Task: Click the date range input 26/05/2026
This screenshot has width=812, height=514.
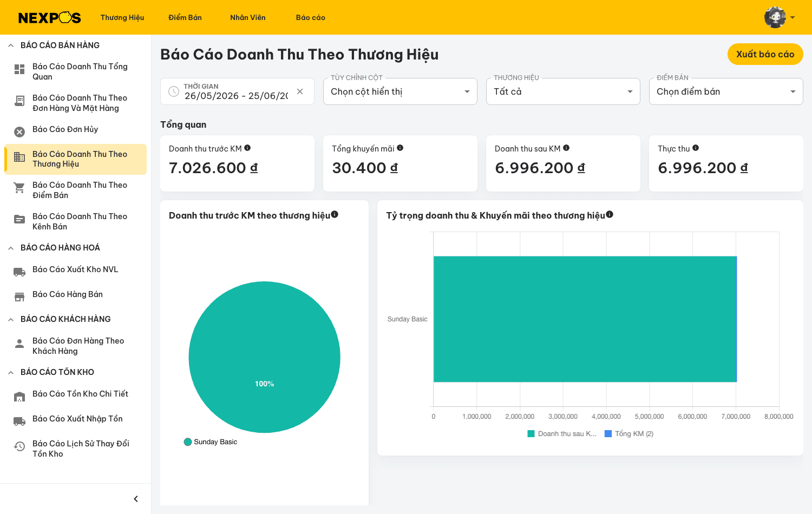Action: [236, 96]
